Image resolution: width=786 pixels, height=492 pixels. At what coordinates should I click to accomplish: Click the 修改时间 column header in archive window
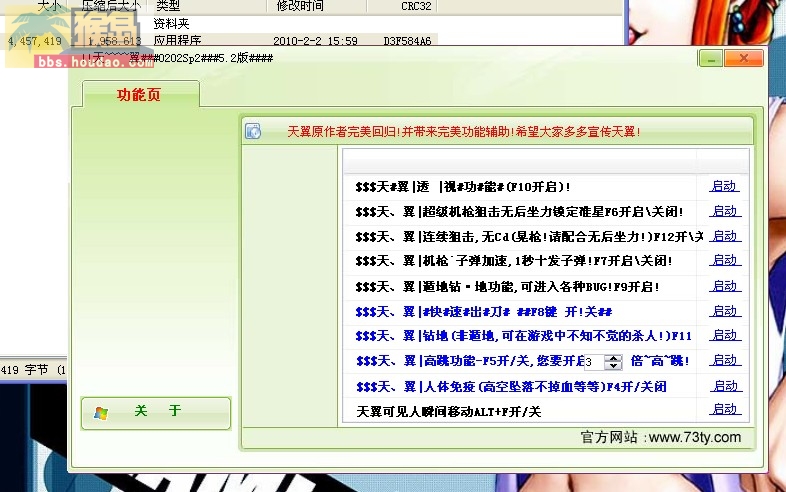coord(300,6)
